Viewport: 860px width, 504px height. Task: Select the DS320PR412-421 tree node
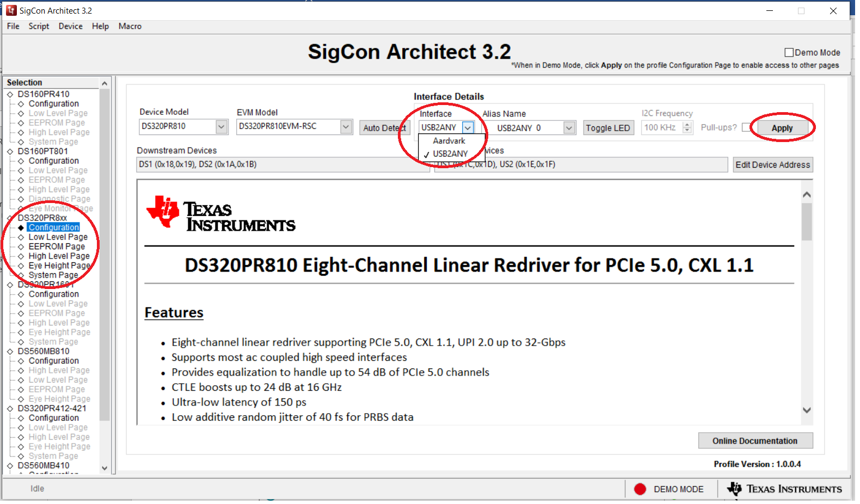click(x=52, y=409)
